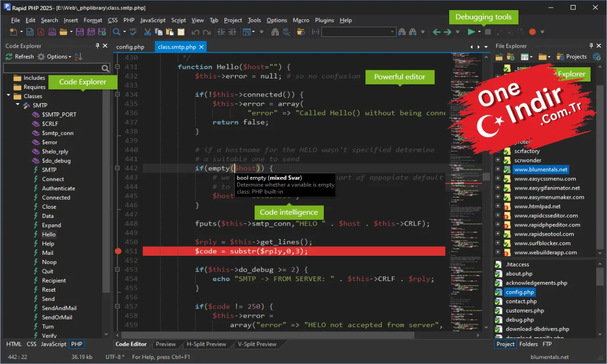607x364 pixels.
Task: Open the dropdown next to the Find icon
Action: pyautogui.click(x=124, y=32)
